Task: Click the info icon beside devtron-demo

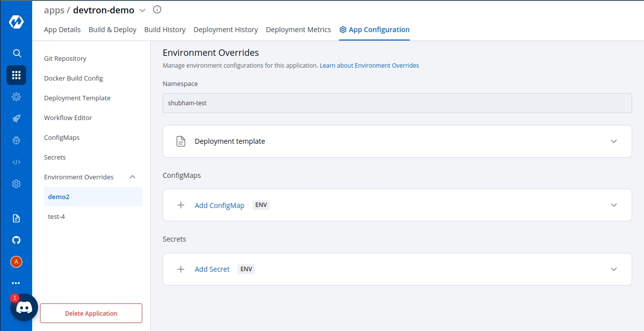Action: click(x=157, y=9)
